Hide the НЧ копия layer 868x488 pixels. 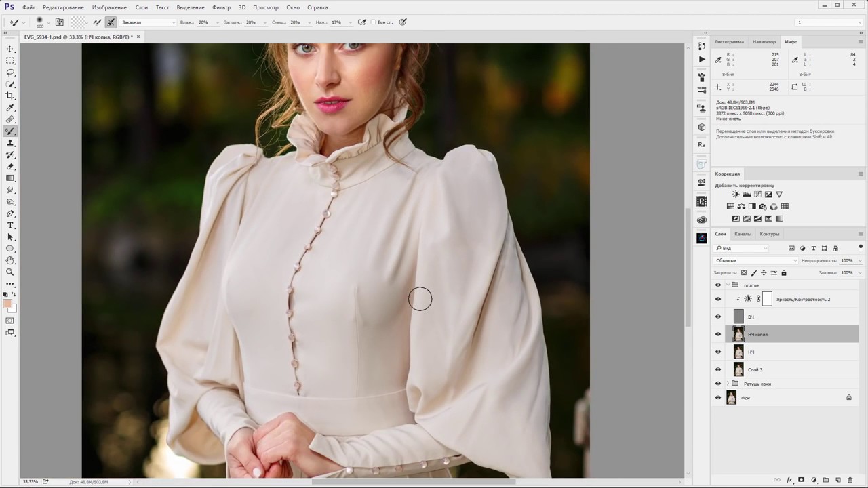coord(718,334)
